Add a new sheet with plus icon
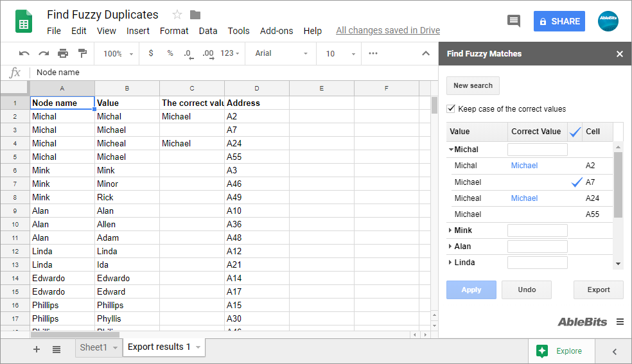Screen dimensions: 632x364 click(x=36, y=349)
